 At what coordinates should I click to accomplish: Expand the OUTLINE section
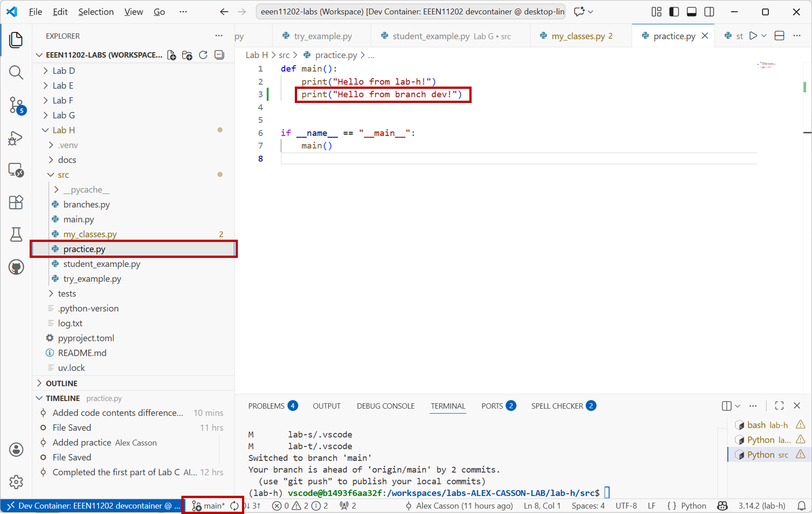click(x=62, y=383)
